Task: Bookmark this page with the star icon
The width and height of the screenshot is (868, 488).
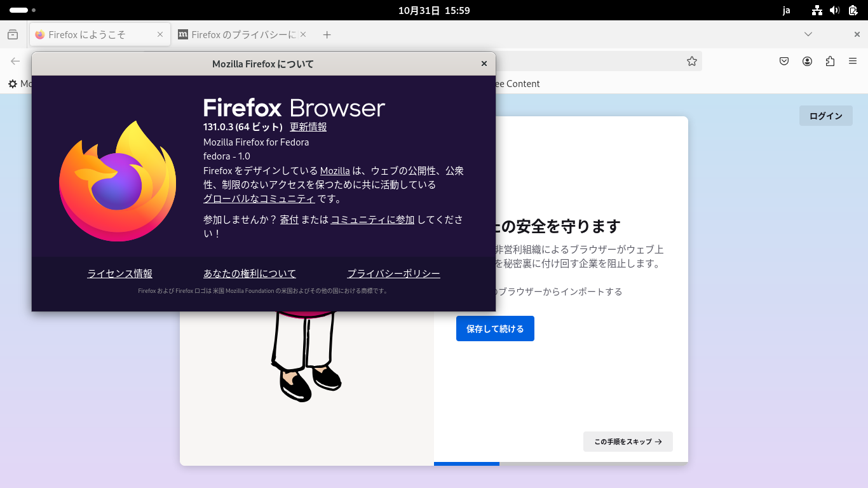Action: point(692,61)
